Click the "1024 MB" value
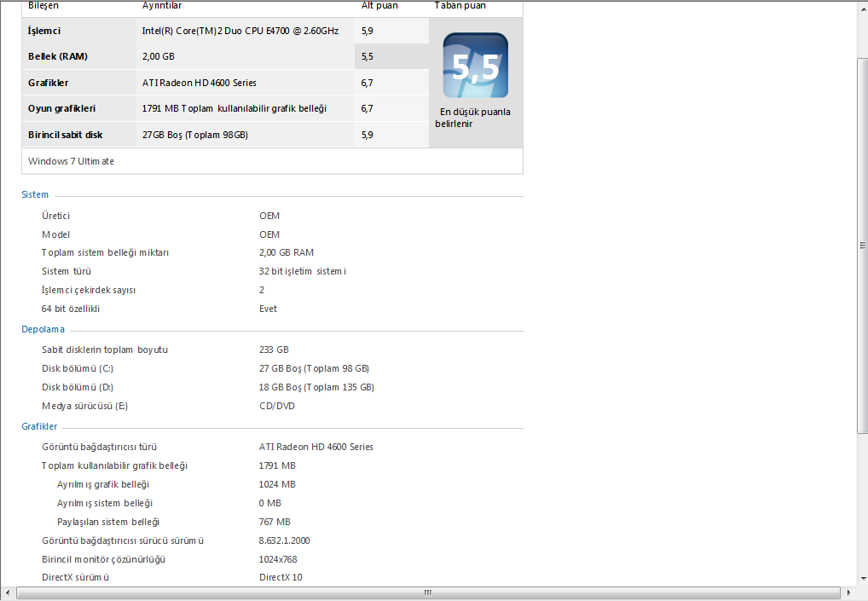The height and width of the screenshot is (601, 868). coord(277,485)
